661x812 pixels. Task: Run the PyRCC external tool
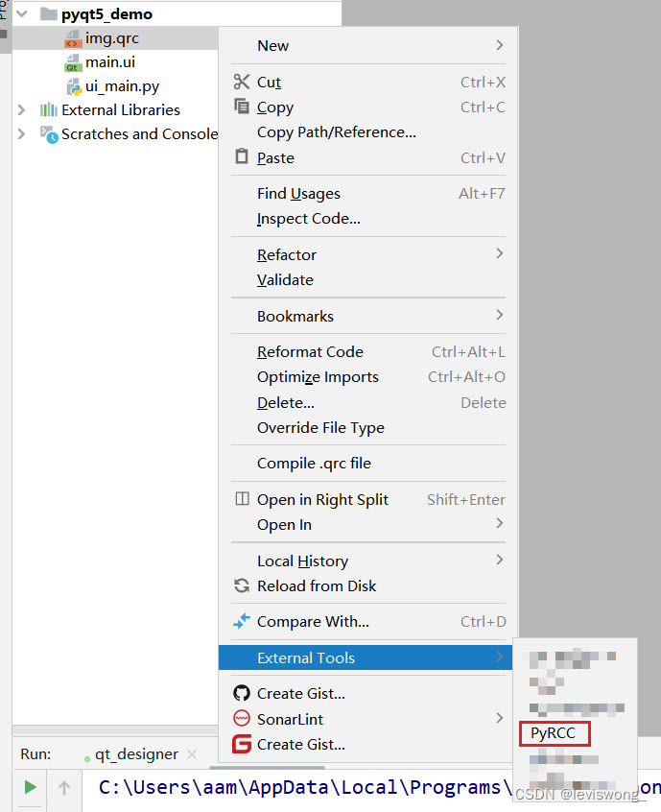(555, 732)
